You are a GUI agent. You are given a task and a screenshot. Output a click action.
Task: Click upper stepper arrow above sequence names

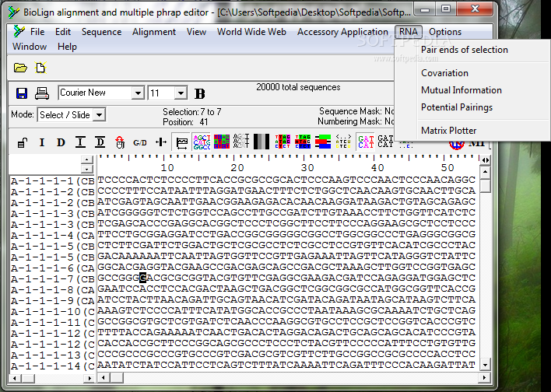click(86, 159)
